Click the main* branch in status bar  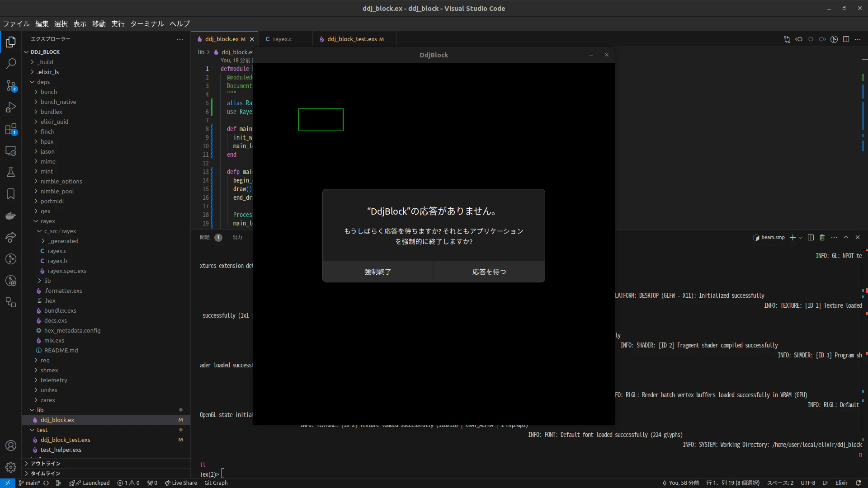[29, 483]
